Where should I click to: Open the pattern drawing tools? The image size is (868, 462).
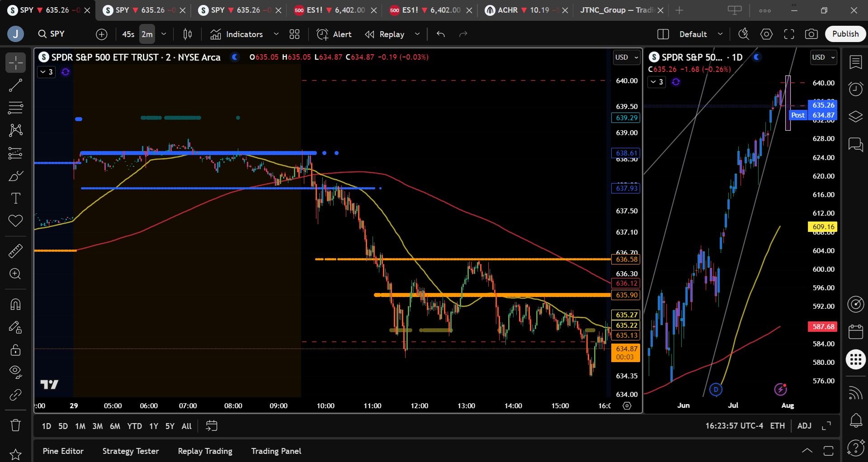pos(15,130)
